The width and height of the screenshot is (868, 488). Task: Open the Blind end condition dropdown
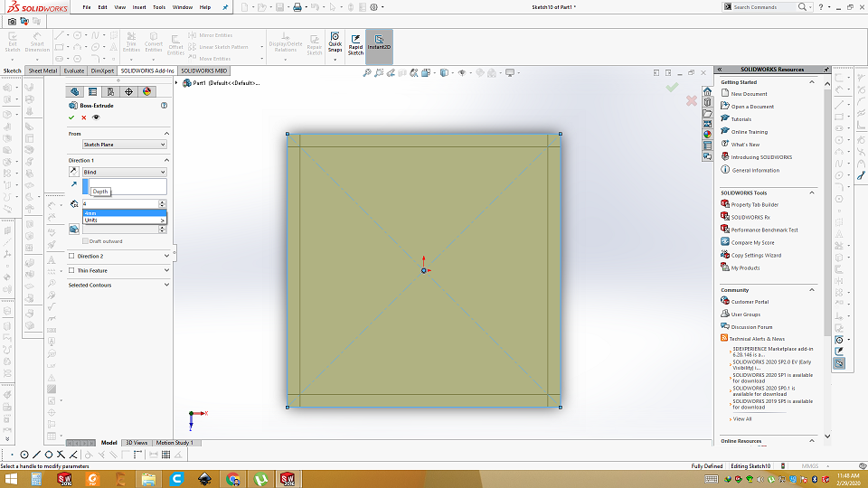click(124, 172)
